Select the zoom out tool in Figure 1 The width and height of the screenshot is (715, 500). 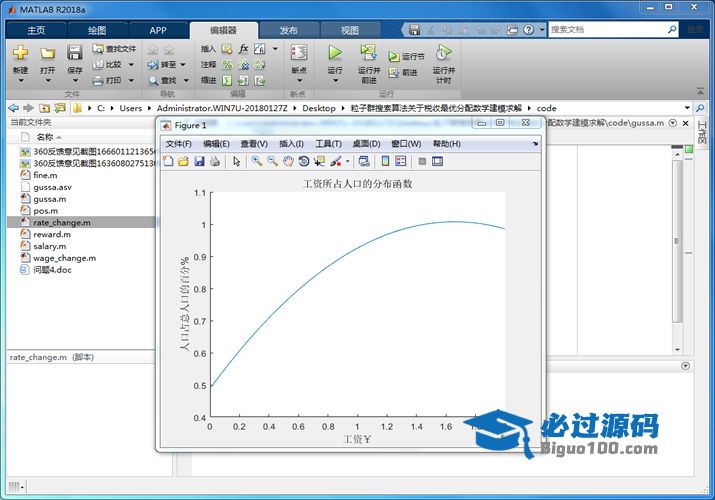[272, 161]
